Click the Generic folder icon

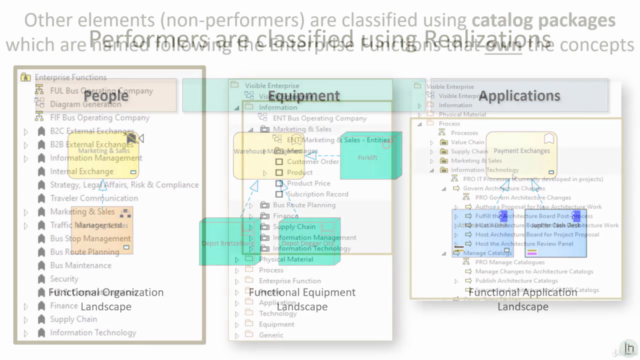point(249,335)
